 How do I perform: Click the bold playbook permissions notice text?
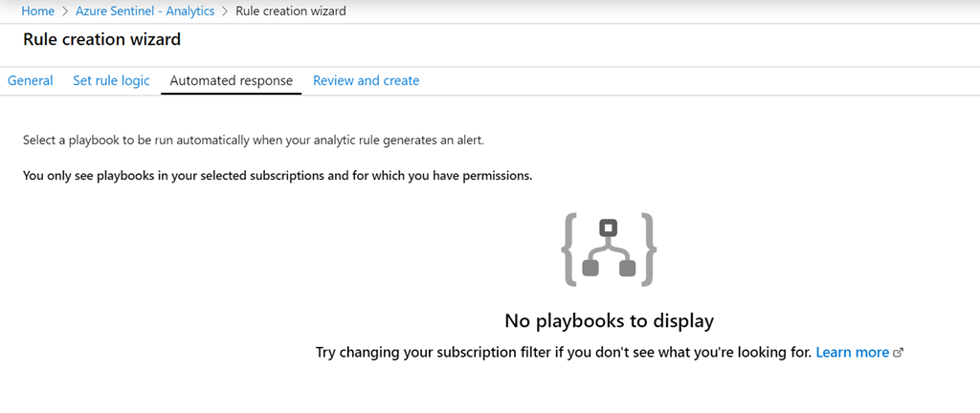coord(277,176)
